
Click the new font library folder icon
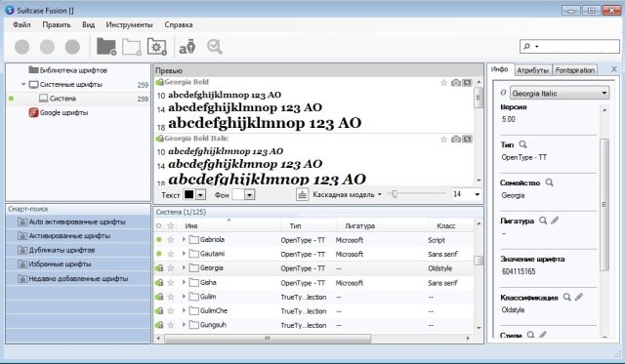click(x=106, y=47)
